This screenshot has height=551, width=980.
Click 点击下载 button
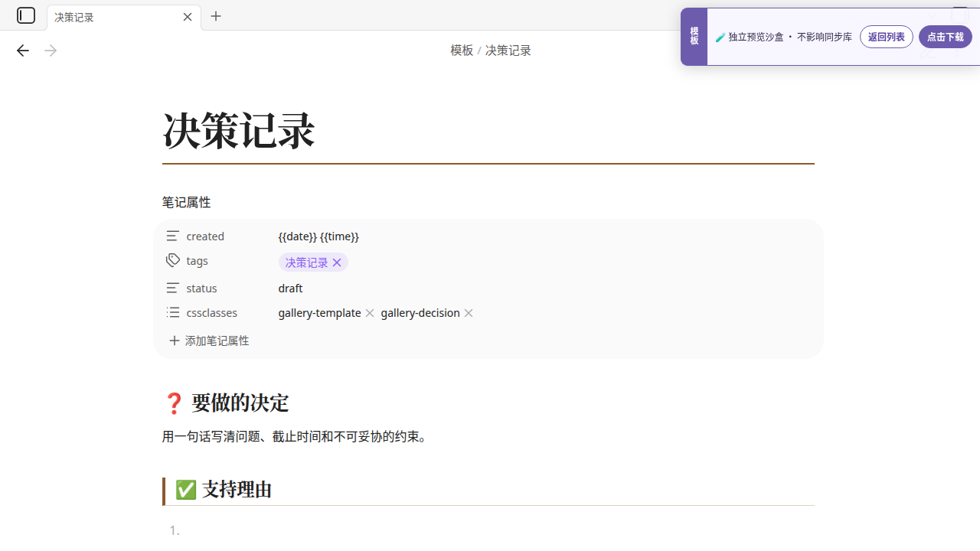coord(946,37)
